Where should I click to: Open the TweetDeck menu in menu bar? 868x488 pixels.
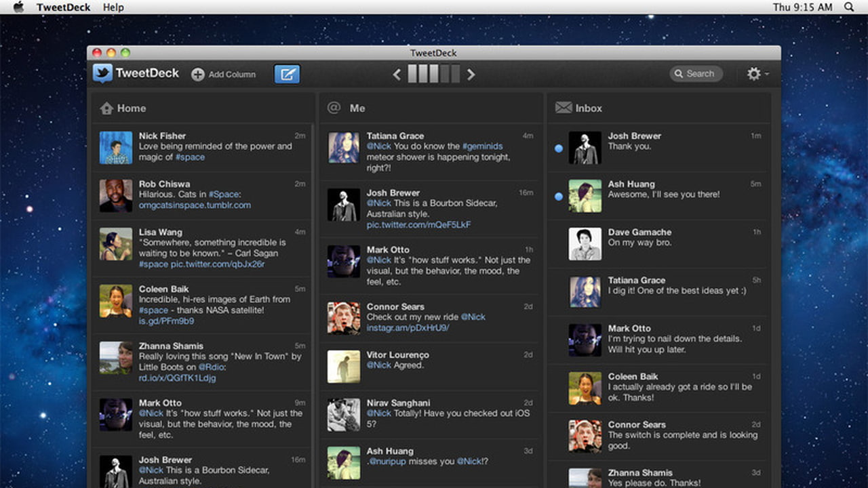(62, 7)
